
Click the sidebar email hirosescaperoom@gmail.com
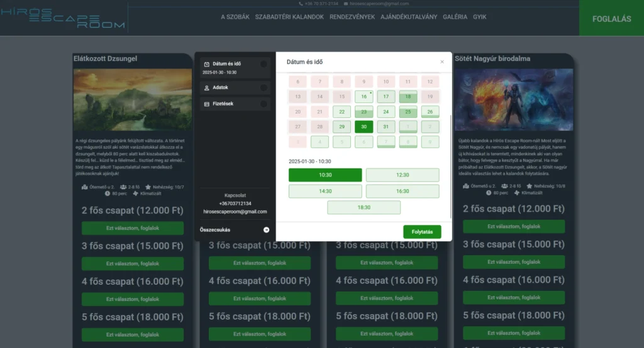point(235,212)
